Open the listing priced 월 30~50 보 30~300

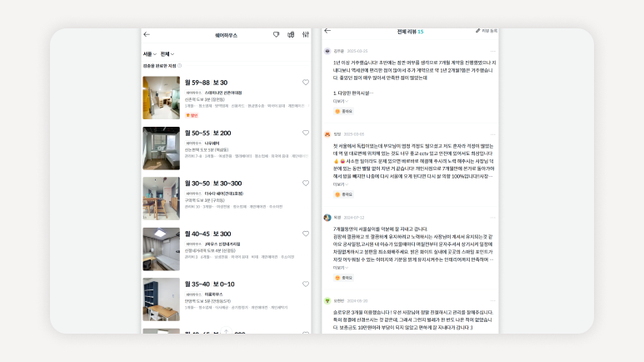213,184
